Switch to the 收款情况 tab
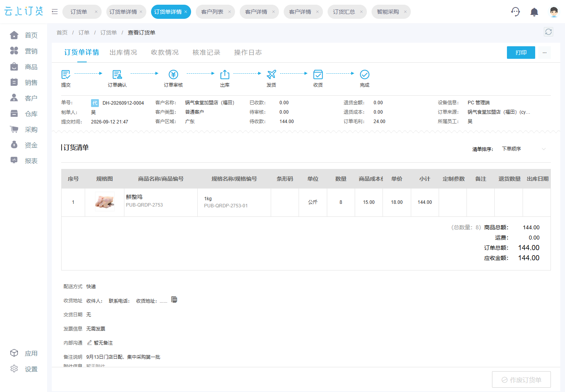565x392 pixels. click(x=165, y=53)
